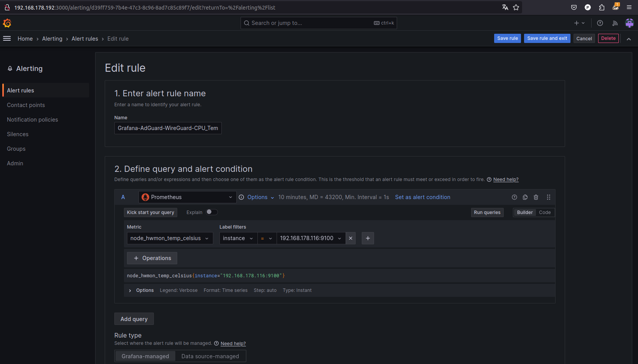
Task: Open the news feed icon
Action: pos(615,23)
